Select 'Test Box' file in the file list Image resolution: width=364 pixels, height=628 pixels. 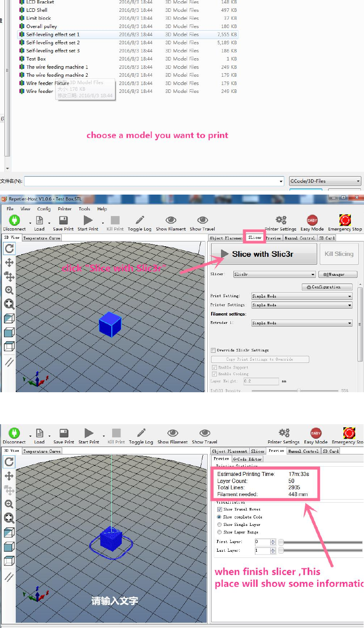(x=36, y=59)
